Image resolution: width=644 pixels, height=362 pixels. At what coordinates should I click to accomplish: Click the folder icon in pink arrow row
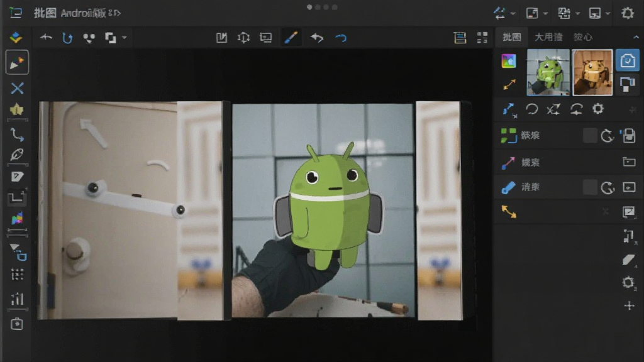click(629, 162)
